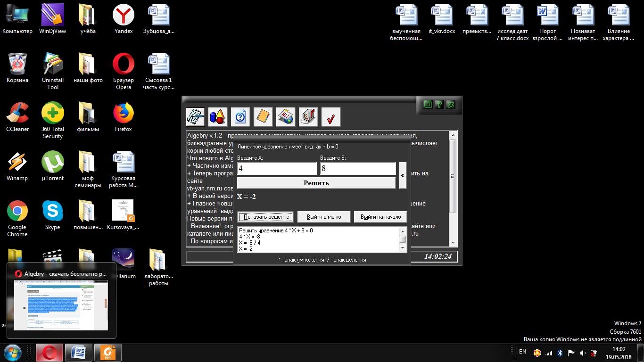This screenshot has height=362, width=644.
Task: Click the solution box scrollbar down arrow
Action: (403, 248)
